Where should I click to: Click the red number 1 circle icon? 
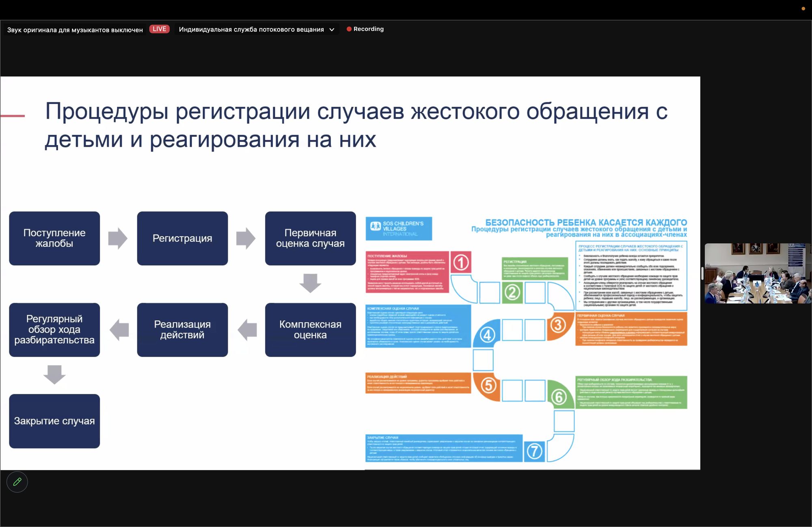[461, 262]
